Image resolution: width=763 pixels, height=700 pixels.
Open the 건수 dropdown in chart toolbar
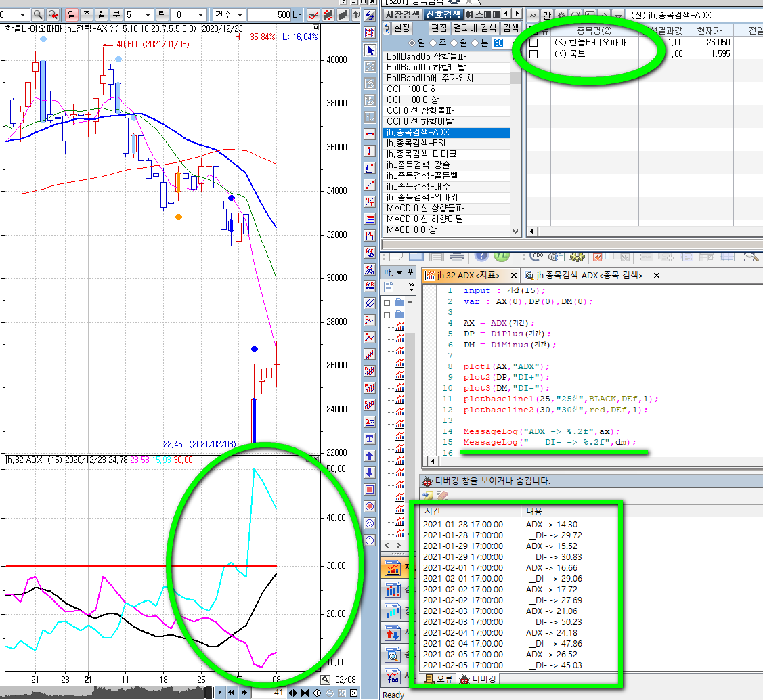(240, 14)
